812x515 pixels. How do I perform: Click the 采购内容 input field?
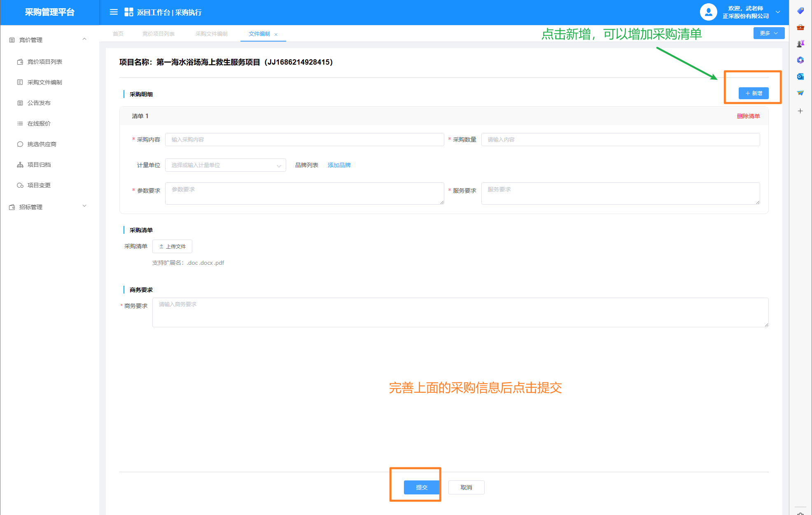pyautogui.click(x=304, y=140)
